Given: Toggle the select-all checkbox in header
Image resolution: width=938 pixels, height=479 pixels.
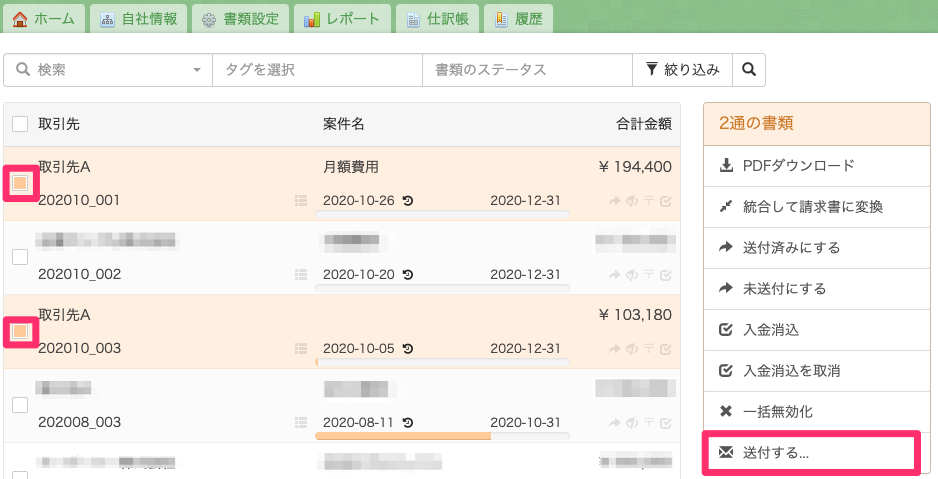Looking at the screenshot, I should [x=20, y=124].
